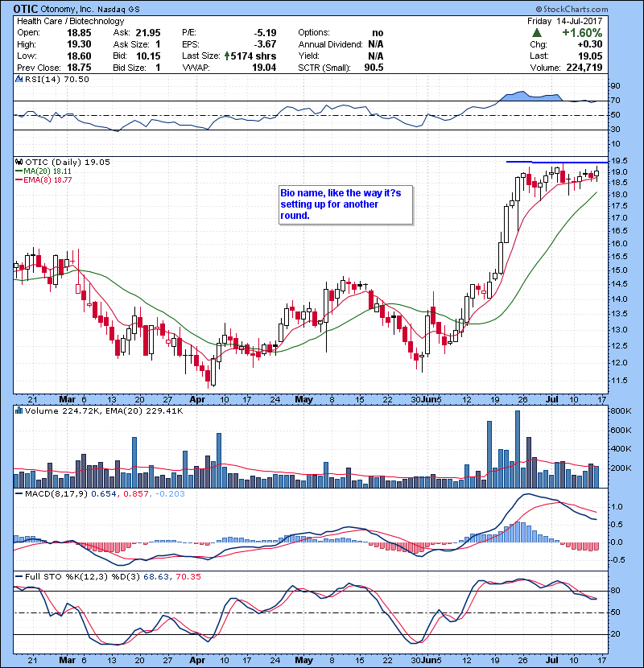
Task: Click the Bid price 10.15
Action: [148, 56]
